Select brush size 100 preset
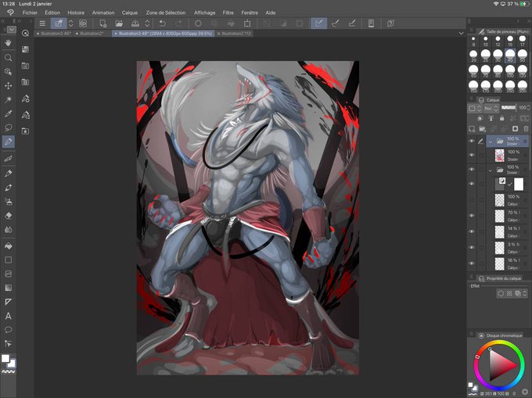Screen dimensions: 532x398 point(510,71)
